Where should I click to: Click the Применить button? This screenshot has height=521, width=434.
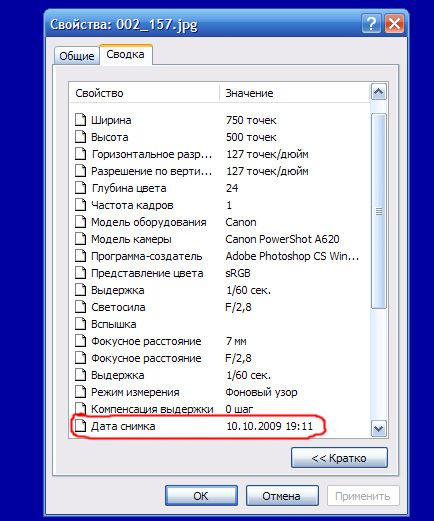coord(363,496)
